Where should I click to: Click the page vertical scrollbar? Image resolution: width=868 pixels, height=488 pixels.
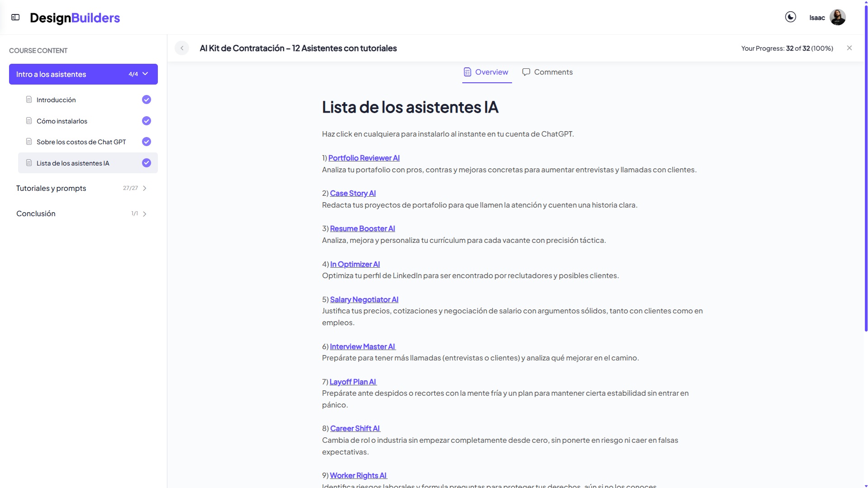point(866,181)
